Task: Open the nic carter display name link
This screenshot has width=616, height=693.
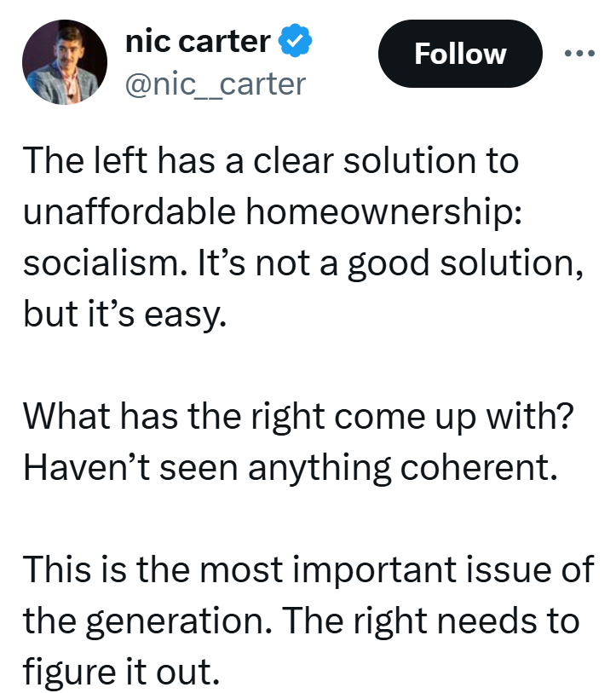Action: (x=198, y=42)
